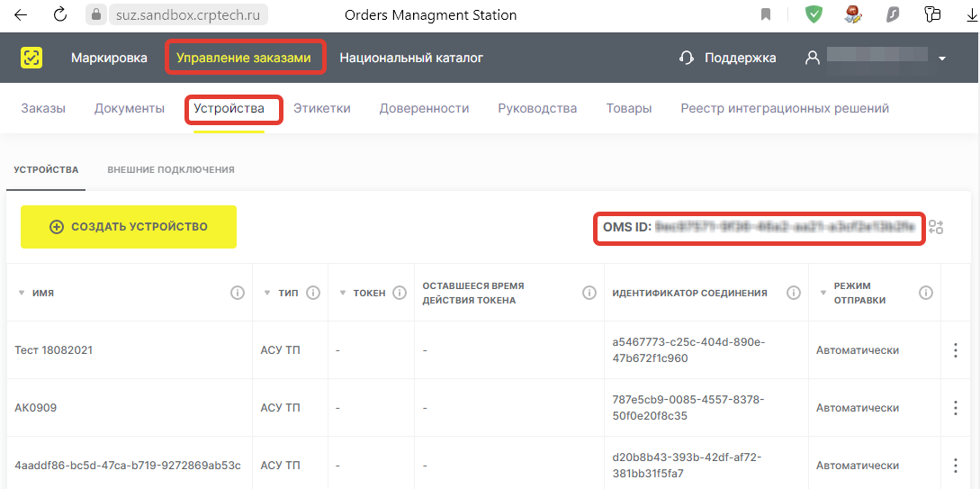Expand the user account dropdown arrow
Viewport: 980px width, 489px height.
coord(942,59)
